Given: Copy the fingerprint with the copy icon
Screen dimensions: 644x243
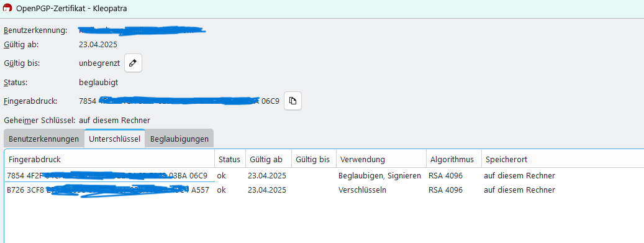Looking at the screenshot, I should [293, 101].
